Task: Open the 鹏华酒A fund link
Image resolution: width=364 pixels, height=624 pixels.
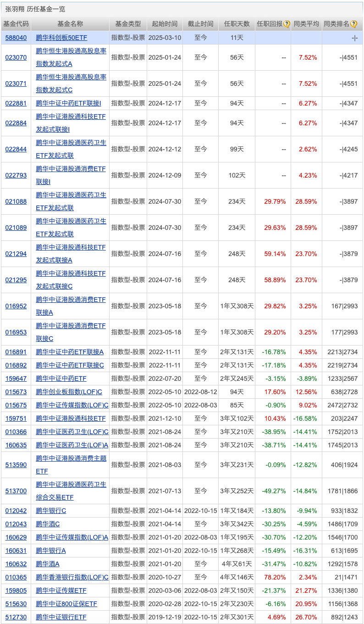Action: (48, 564)
